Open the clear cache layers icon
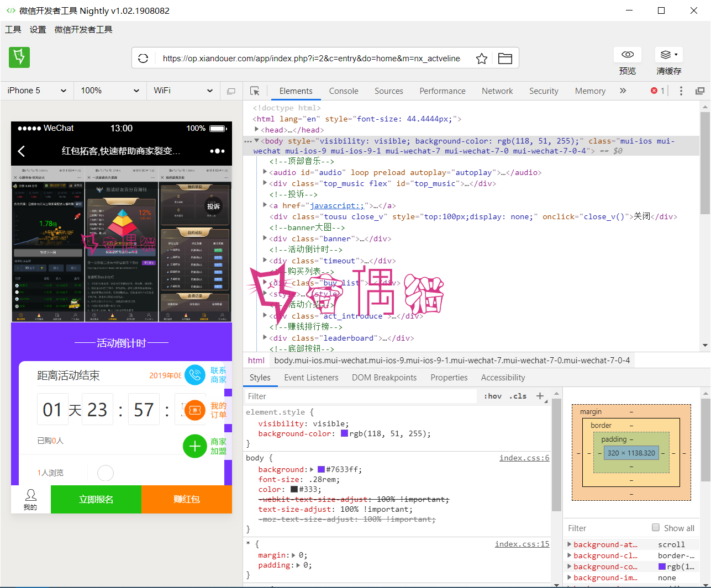The height and width of the screenshot is (588, 711). pyautogui.click(x=669, y=55)
